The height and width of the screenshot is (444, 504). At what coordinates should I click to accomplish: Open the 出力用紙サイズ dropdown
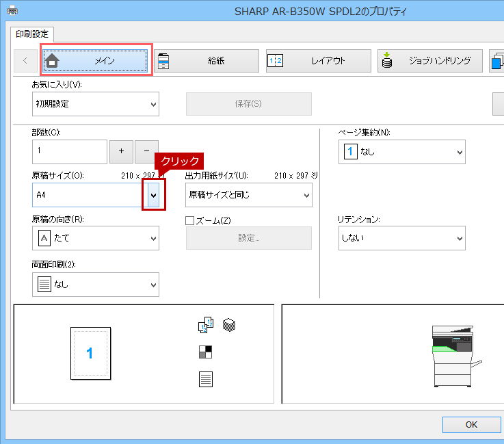click(x=248, y=195)
